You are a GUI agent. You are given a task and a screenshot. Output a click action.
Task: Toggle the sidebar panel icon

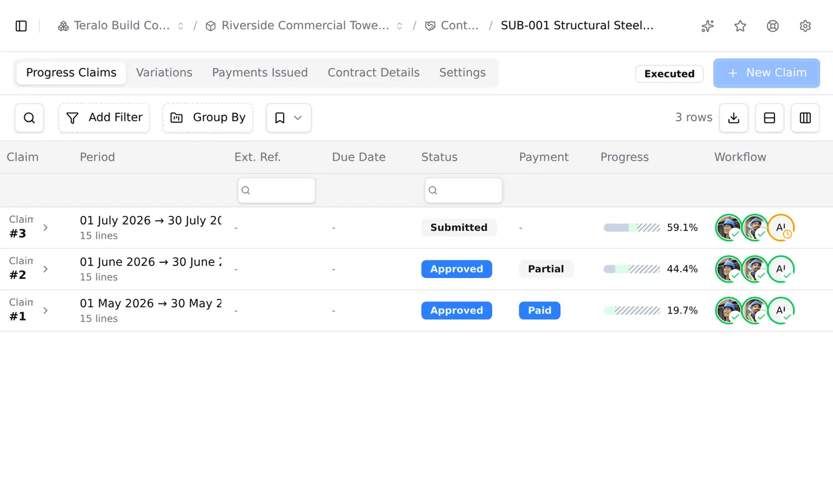click(x=21, y=26)
